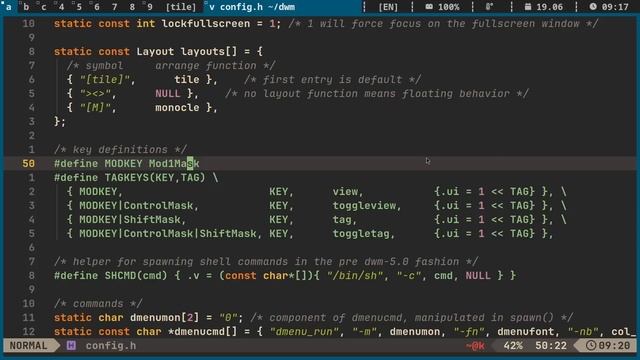Click the window title 'v config.h ~/dwm'
The image size is (640, 360).
[x=252, y=7]
